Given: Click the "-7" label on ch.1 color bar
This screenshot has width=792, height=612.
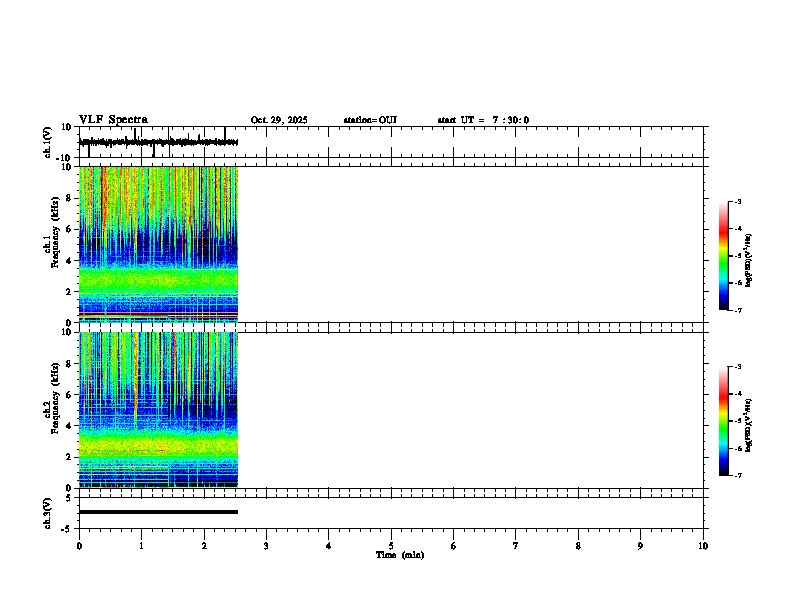Looking at the screenshot, I should tap(737, 311).
